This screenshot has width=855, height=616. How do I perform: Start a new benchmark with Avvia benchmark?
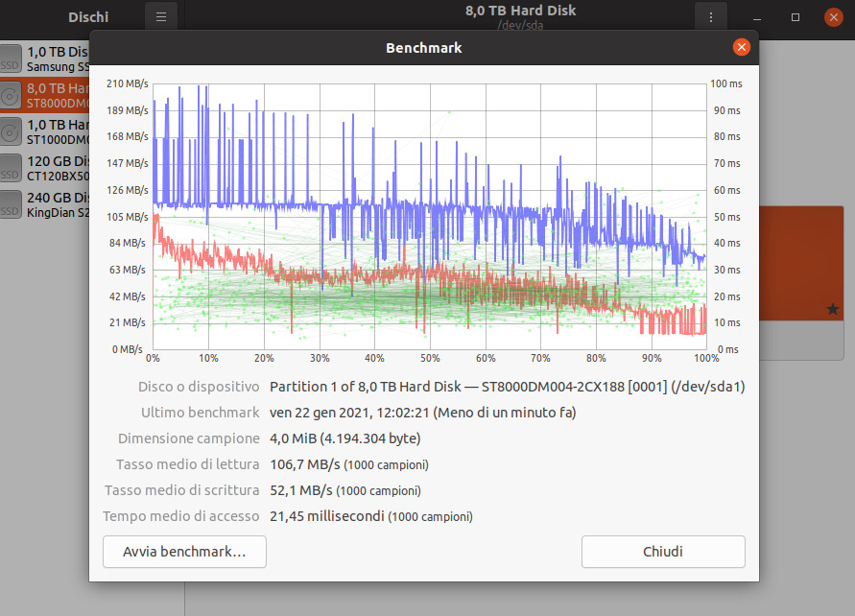[184, 552]
